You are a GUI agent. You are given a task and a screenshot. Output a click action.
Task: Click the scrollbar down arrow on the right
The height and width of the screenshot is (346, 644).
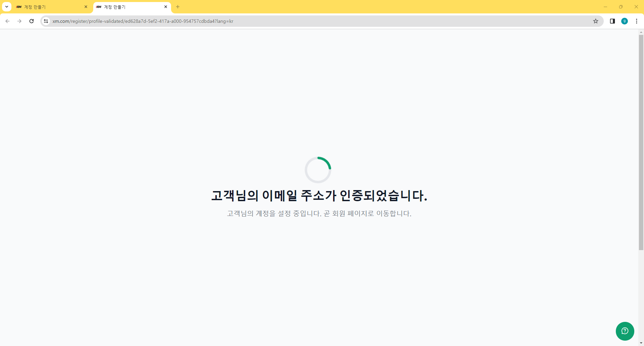(641, 343)
